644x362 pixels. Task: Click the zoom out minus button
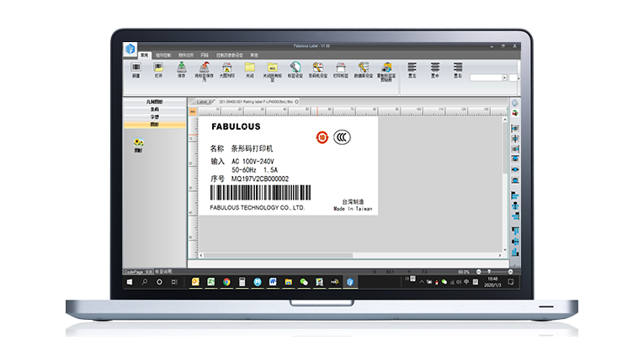478,272
